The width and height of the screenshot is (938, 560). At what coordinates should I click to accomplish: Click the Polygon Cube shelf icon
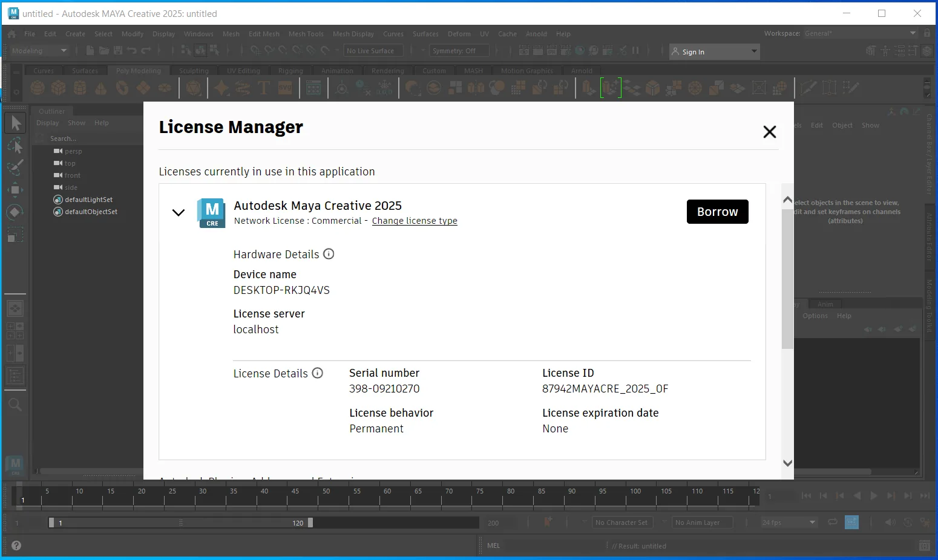click(x=59, y=88)
